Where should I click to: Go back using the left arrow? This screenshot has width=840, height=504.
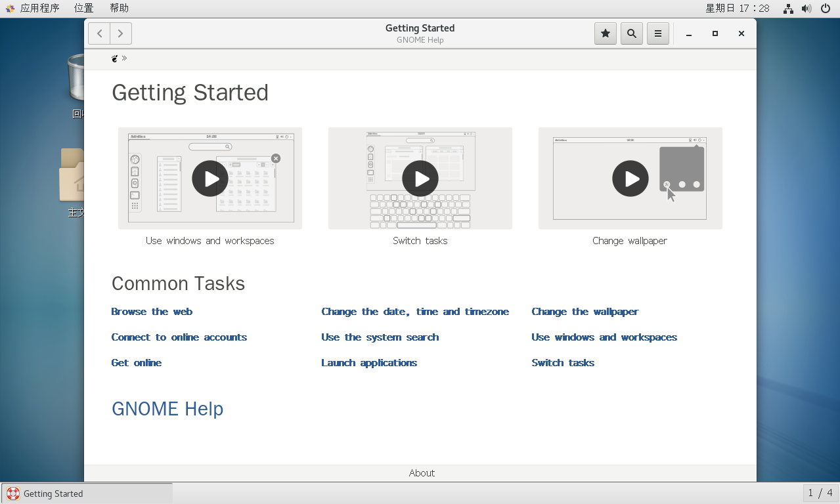tap(99, 33)
